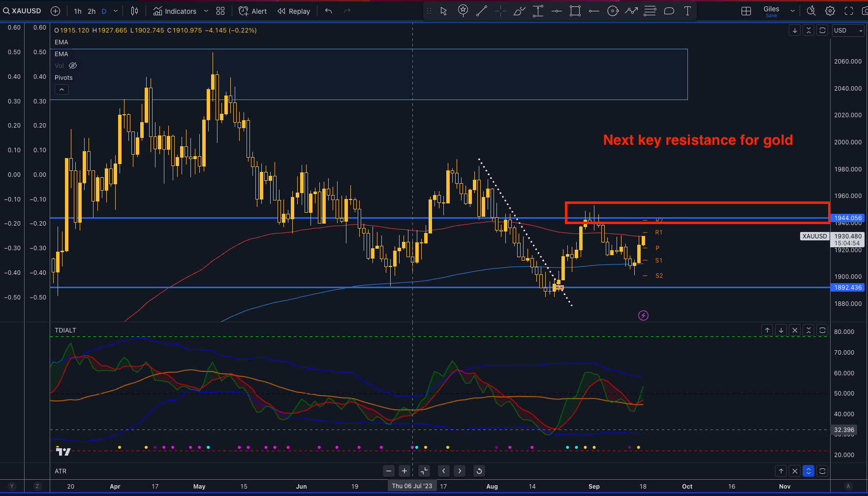The image size is (868, 496).
Task: Reset the chart view
Action: tap(479, 471)
